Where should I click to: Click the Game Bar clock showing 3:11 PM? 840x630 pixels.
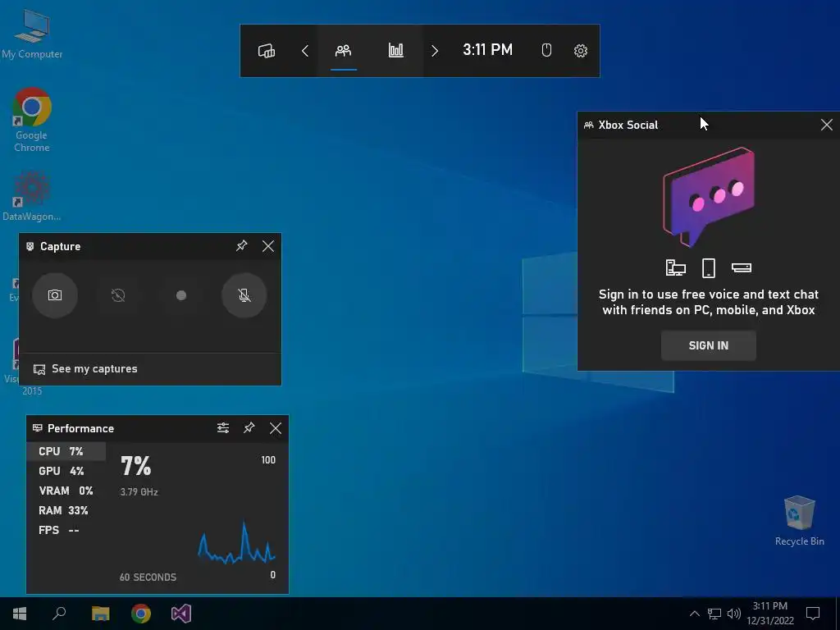[x=487, y=50]
